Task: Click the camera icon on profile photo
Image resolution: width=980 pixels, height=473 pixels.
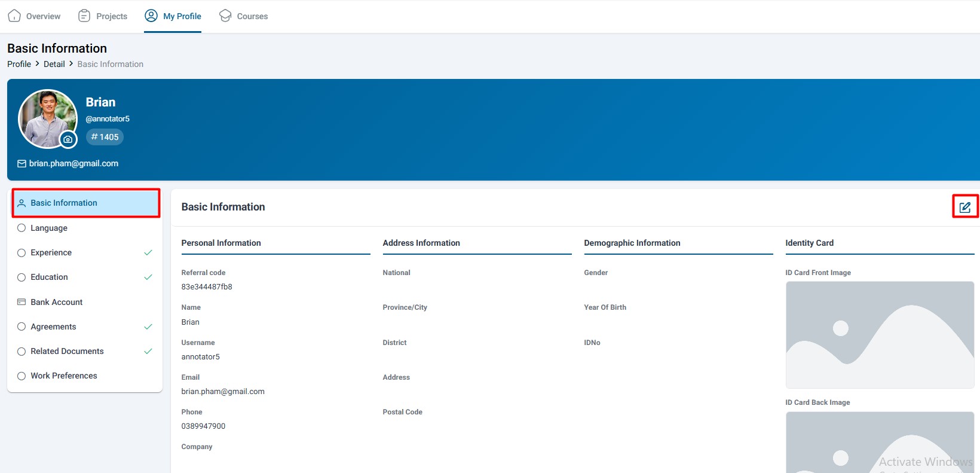Action: pyautogui.click(x=68, y=139)
